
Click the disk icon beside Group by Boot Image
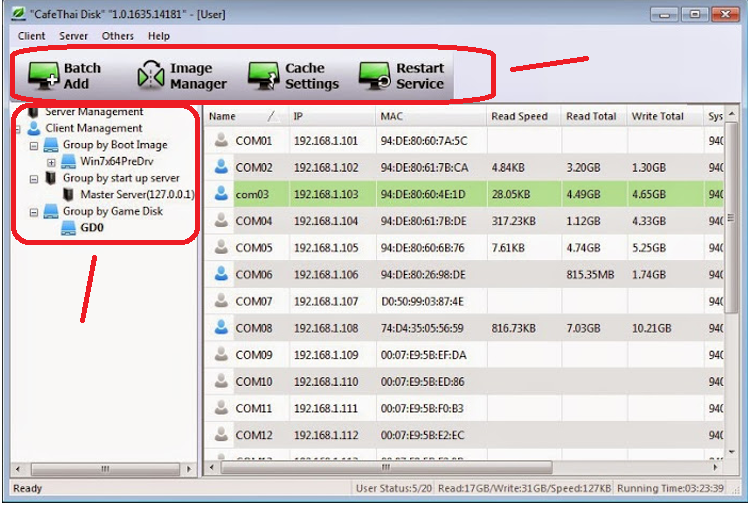pyautogui.click(x=51, y=144)
